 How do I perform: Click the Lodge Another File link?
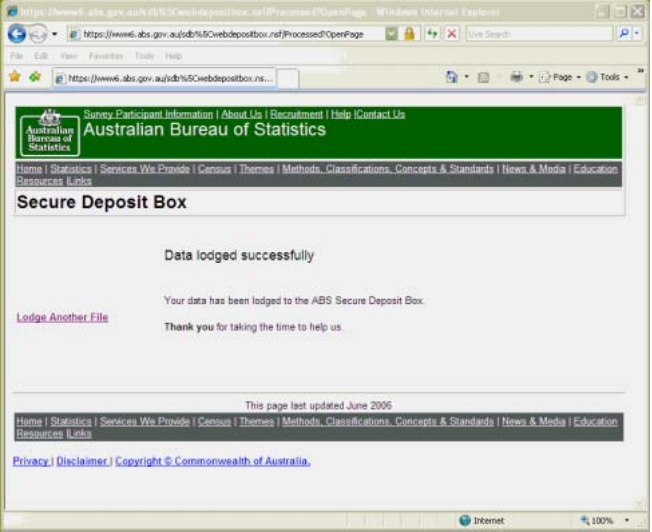coord(62,317)
